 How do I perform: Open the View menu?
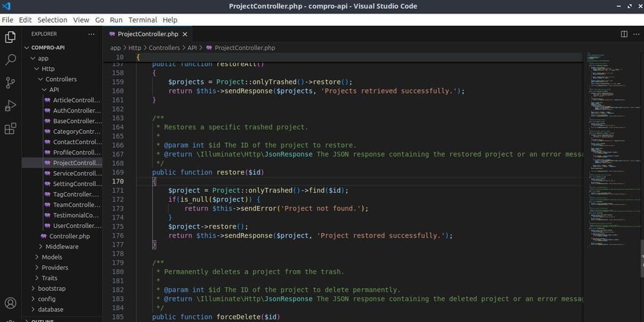tap(81, 20)
